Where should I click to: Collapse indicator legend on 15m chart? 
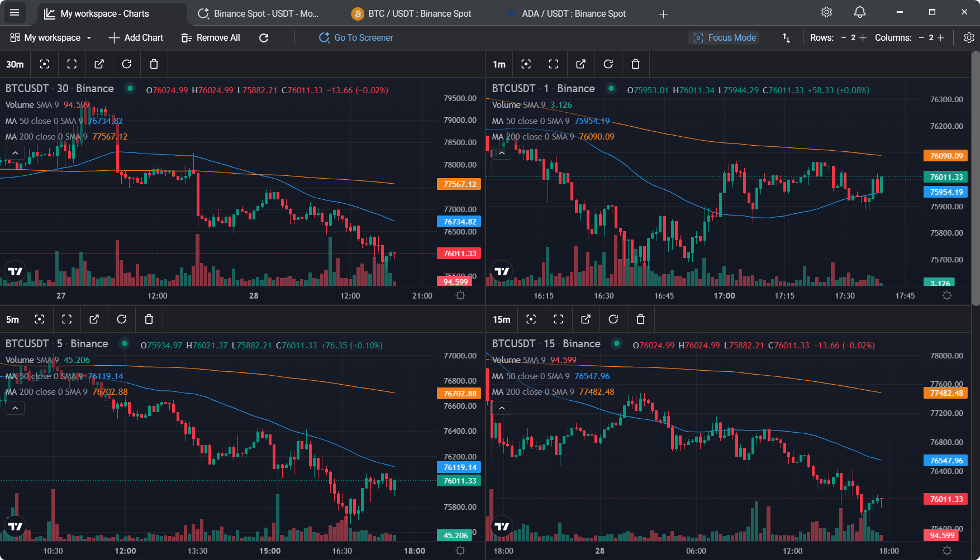(502, 408)
